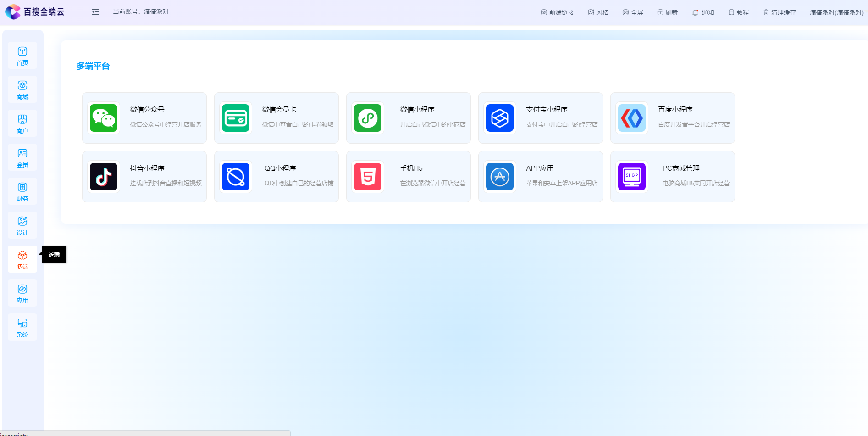Go to 首页 in the sidebar
Screen dimensions: 868x436
22,56
